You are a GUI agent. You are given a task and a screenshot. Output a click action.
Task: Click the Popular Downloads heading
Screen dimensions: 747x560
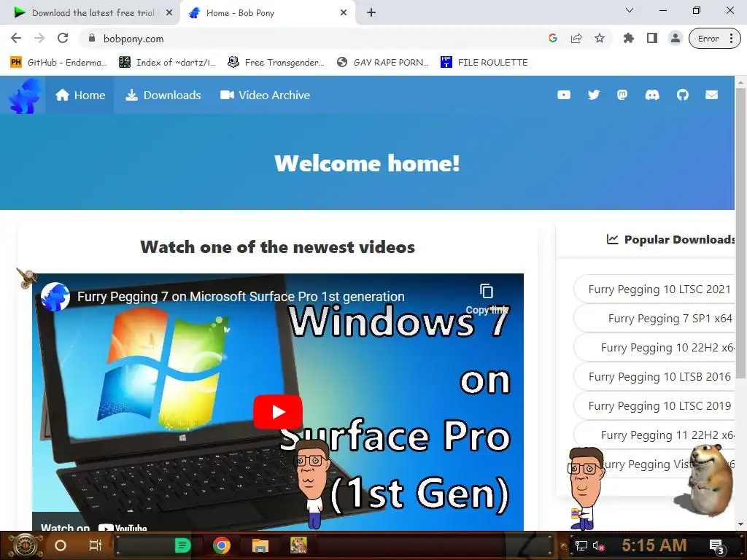671,239
